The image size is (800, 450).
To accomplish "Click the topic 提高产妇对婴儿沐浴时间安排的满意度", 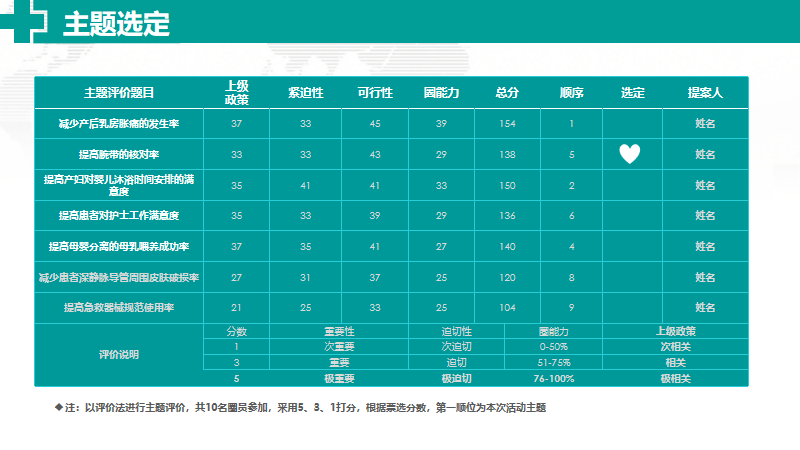I will click(119, 185).
